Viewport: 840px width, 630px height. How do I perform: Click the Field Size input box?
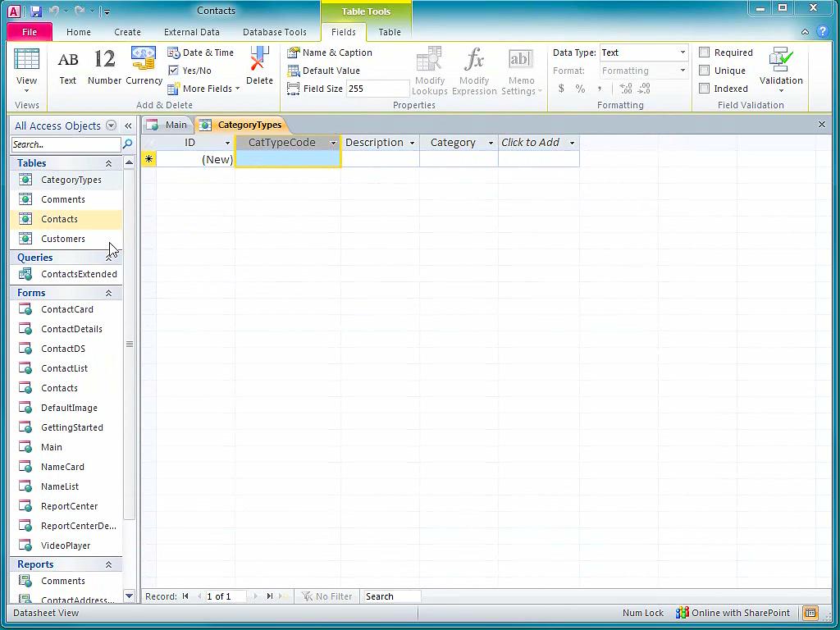pyautogui.click(x=377, y=89)
